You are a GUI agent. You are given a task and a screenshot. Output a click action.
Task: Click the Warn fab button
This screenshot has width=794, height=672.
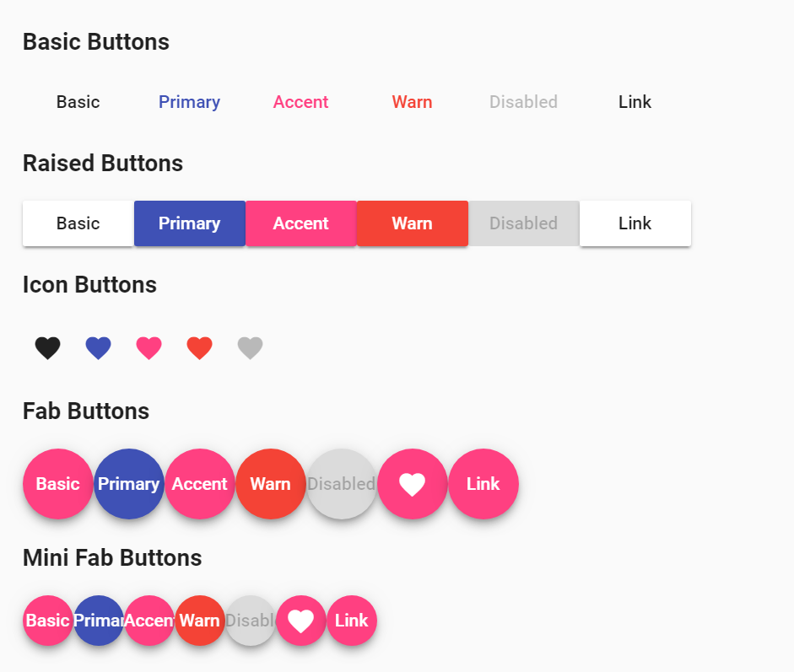(x=271, y=484)
